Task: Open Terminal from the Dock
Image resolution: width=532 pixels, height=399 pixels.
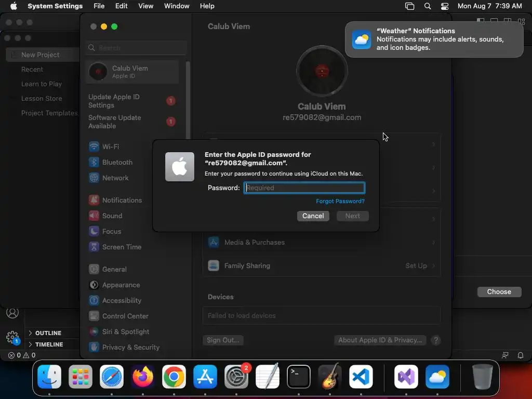Action: 299,377
